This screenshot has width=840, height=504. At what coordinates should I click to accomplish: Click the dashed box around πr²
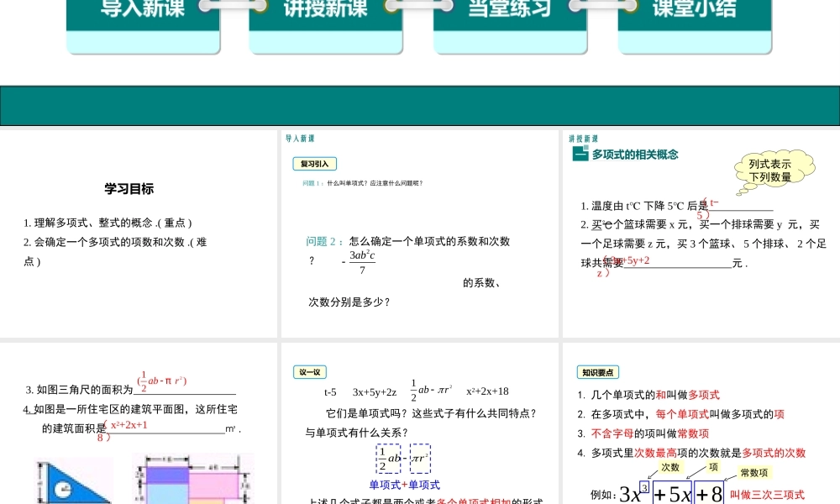[421, 459]
